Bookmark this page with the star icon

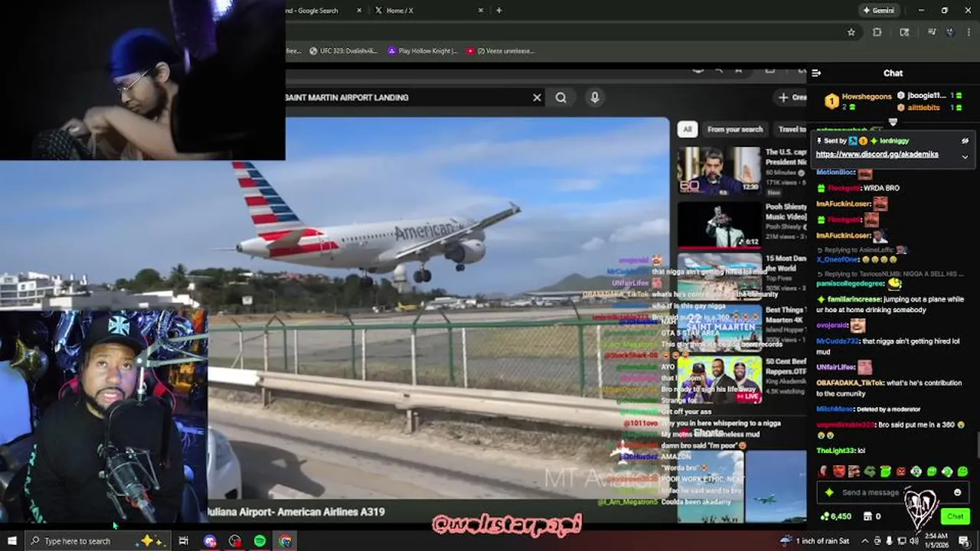click(x=851, y=32)
